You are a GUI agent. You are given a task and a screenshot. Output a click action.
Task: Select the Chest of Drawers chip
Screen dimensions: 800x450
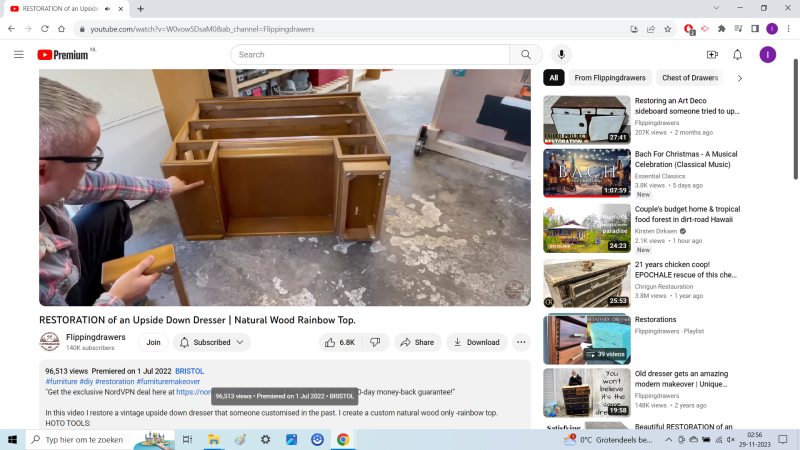pyautogui.click(x=690, y=78)
